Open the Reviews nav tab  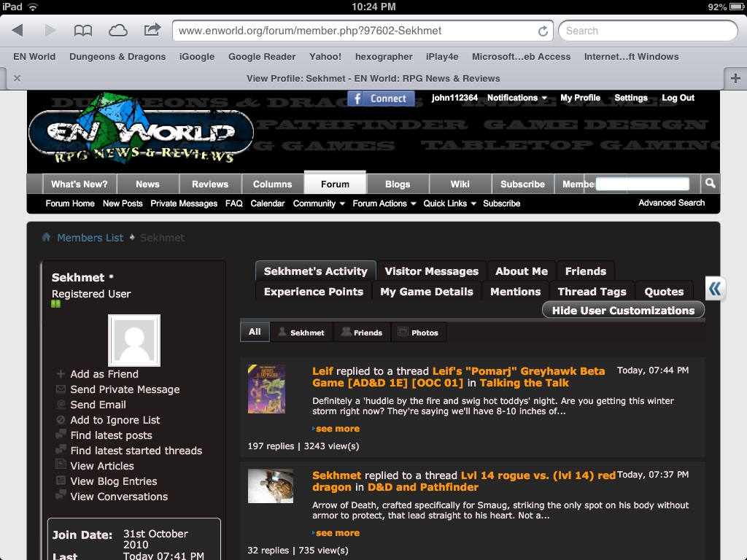(x=210, y=184)
